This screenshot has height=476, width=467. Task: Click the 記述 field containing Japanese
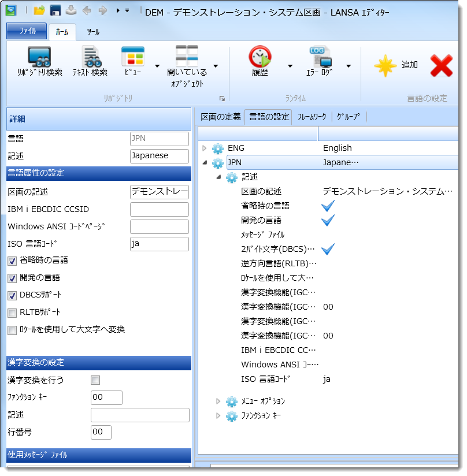[160, 156]
